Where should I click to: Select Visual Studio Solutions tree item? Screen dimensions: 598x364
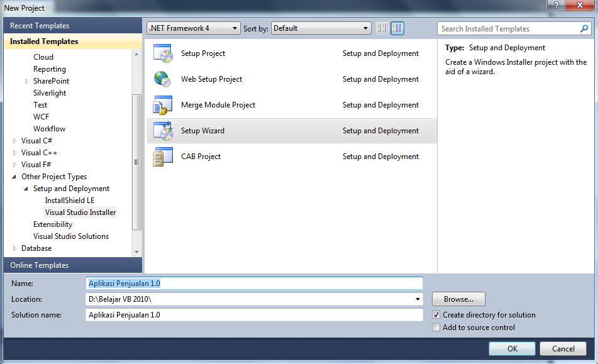(x=71, y=236)
